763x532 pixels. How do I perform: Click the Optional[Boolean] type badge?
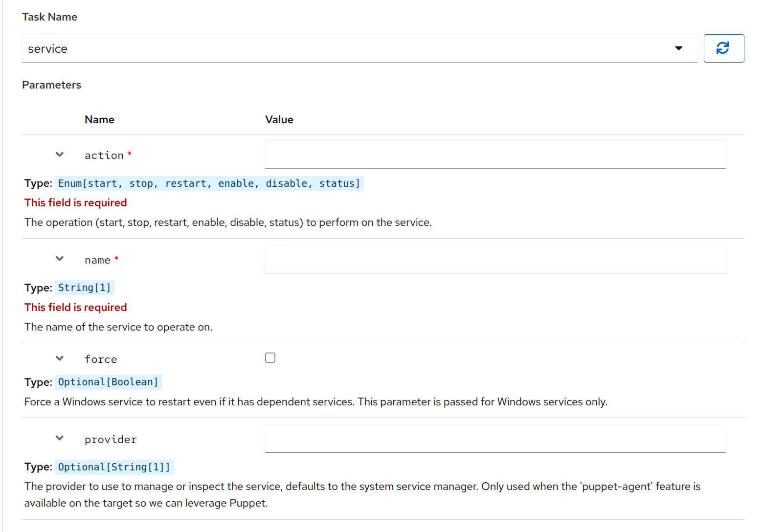(108, 382)
